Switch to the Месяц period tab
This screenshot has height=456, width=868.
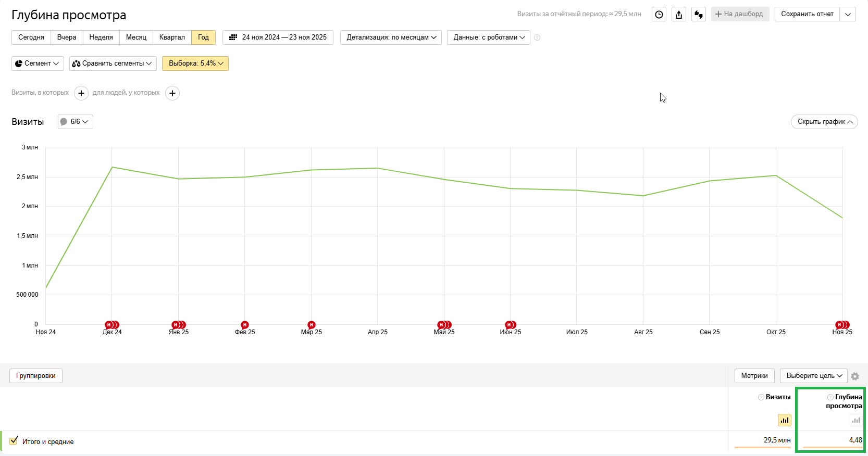pyautogui.click(x=136, y=37)
